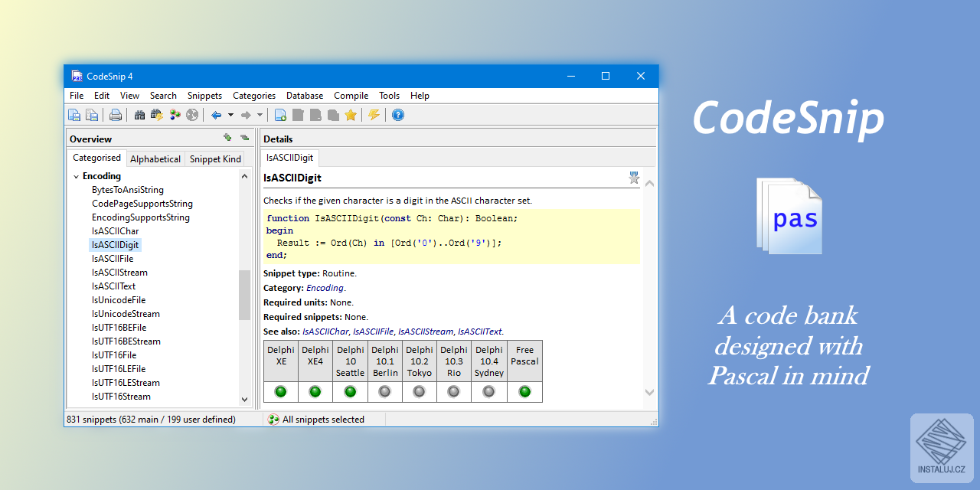This screenshot has width=980, height=490.
Task: Open the Help menu
Action: (x=420, y=96)
